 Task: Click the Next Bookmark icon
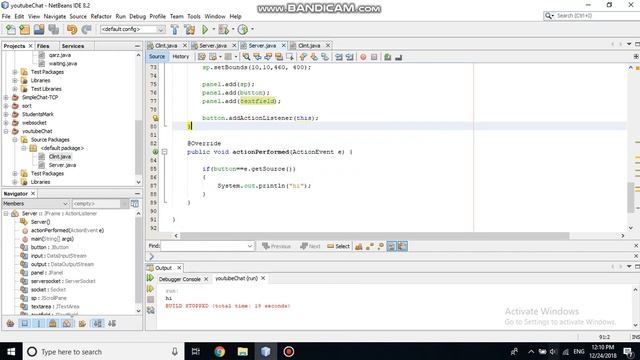(314, 57)
